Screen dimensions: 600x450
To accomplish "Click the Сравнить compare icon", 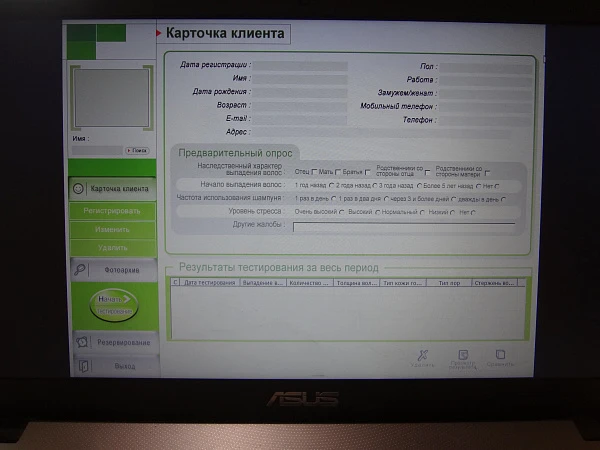I will (x=500, y=355).
